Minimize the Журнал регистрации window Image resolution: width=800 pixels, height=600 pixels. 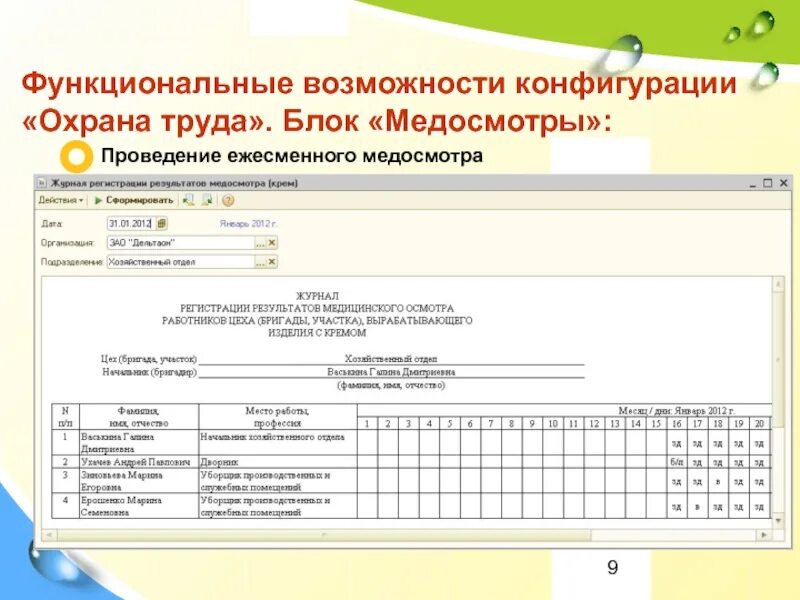click(x=753, y=184)
